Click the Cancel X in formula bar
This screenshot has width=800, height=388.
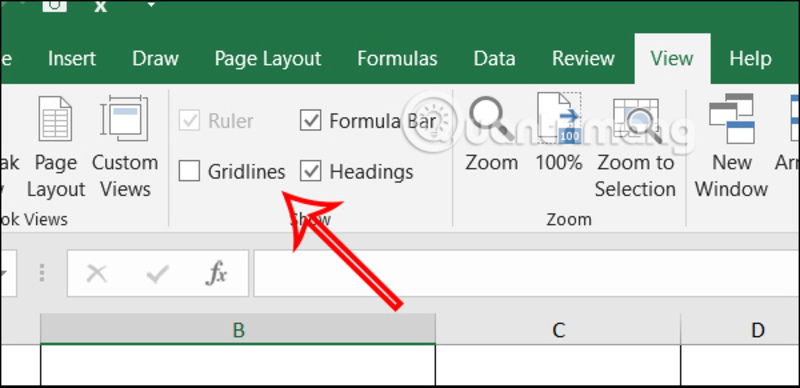(x=96, y=274)
